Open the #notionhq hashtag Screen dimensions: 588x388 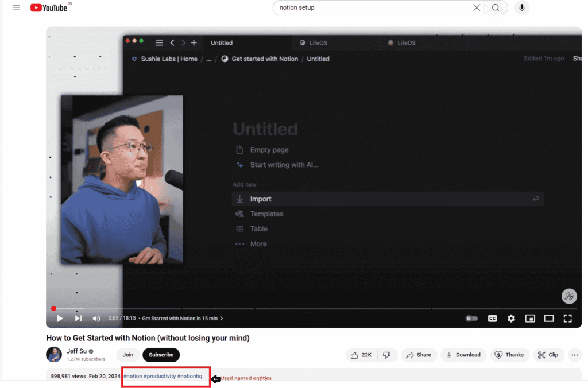[x=189, y=376]
